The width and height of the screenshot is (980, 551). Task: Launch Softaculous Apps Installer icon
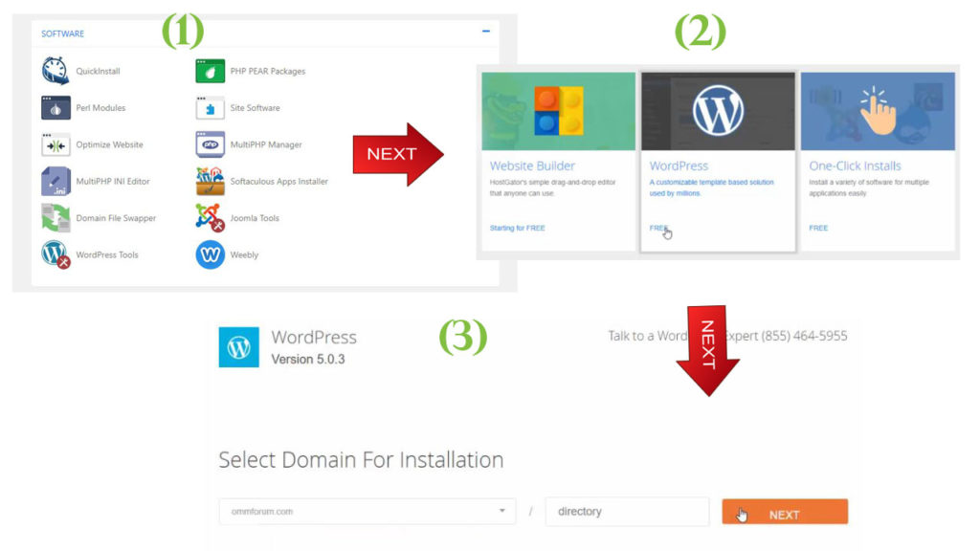click(210, 181)
